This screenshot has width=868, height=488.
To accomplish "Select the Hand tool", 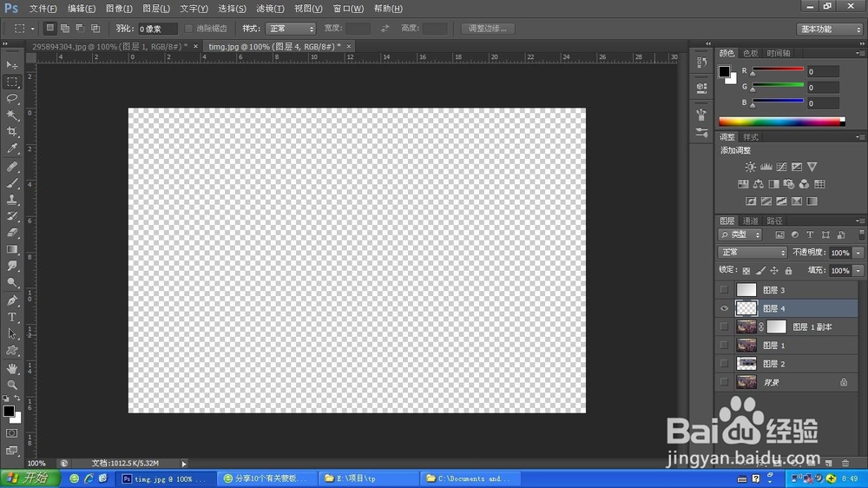I will [11, 368].
